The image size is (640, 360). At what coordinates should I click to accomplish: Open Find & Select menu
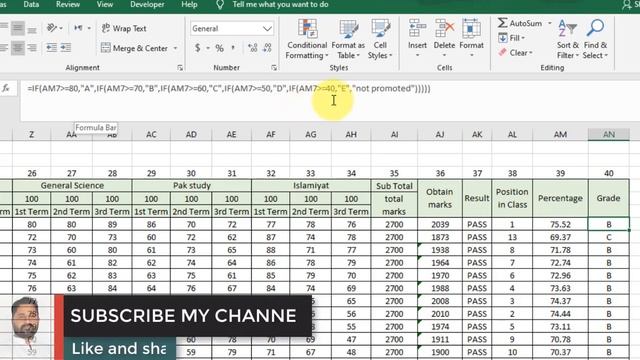click(x=595, y=39)
